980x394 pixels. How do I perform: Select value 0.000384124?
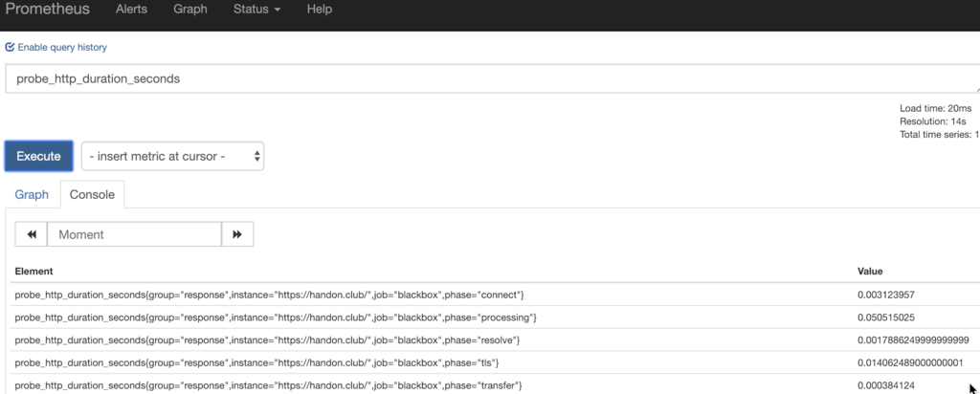[x=885, y=385]
